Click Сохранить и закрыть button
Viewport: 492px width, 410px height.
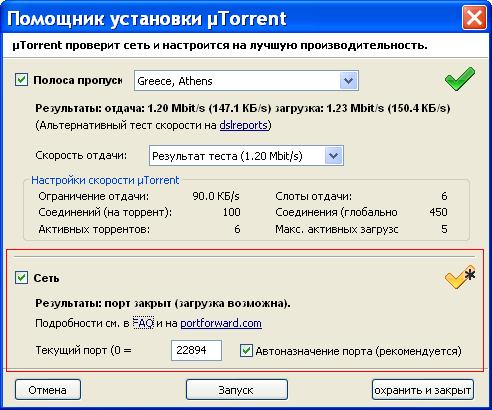(423, 390)
